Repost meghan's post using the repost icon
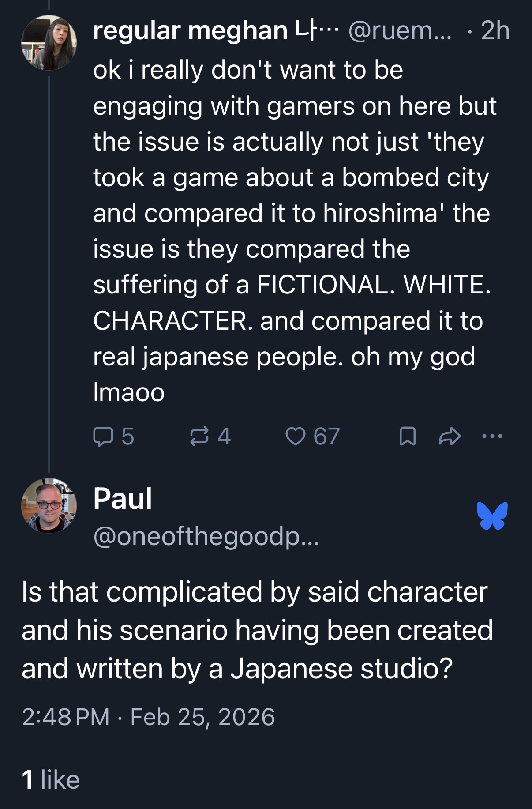 (x=199, y=437)
